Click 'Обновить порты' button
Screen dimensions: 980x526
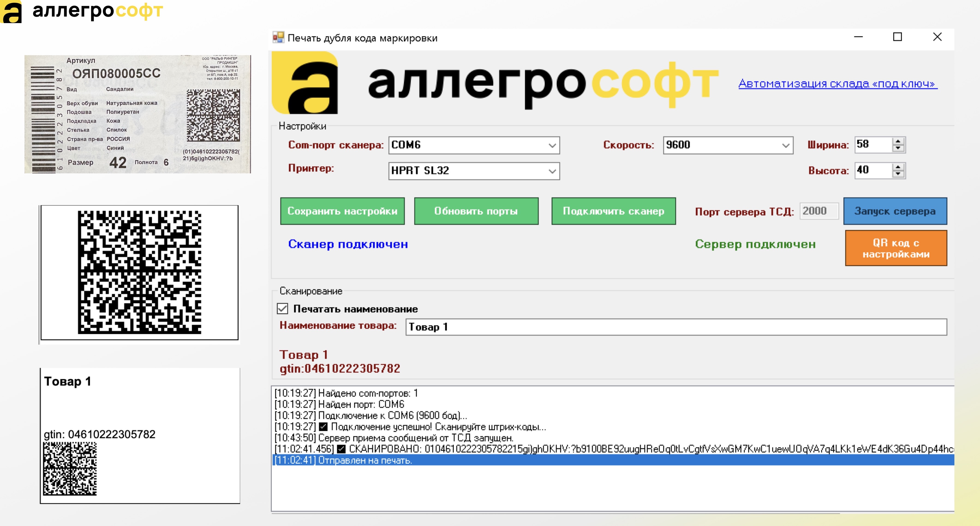tap(476, 211)
